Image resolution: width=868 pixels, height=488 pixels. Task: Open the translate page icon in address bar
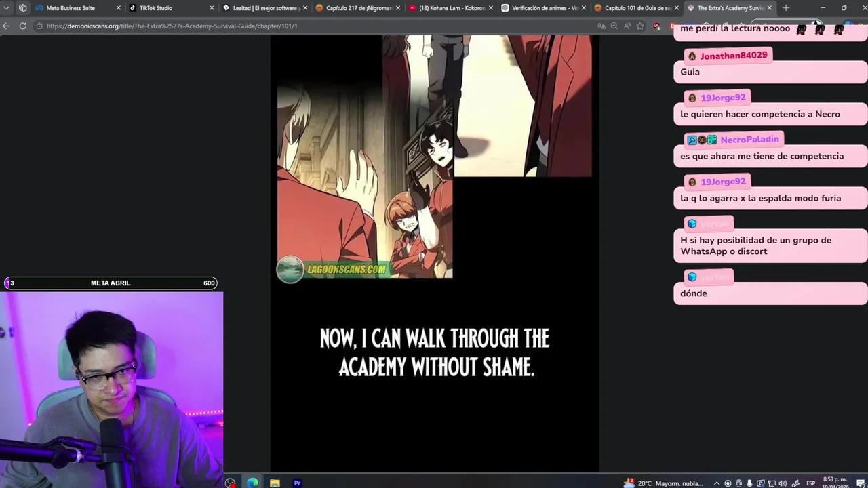click(601, 26)
